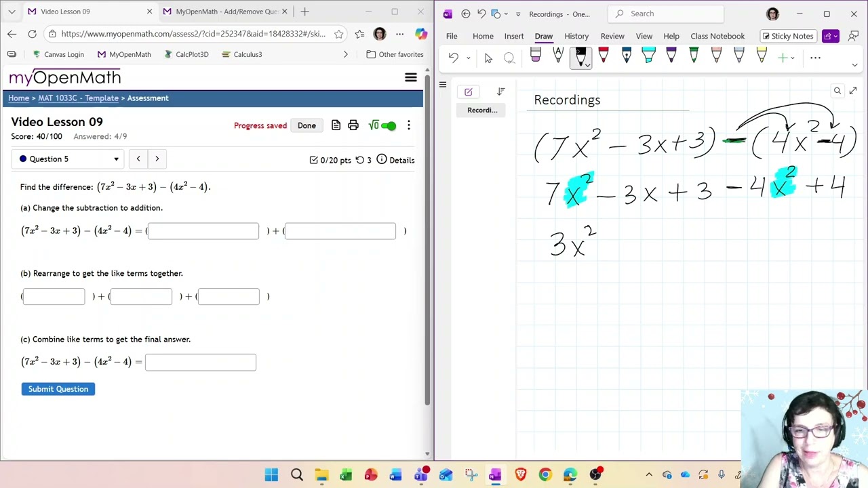Pick the arrow object select tool

click(488, 58)
